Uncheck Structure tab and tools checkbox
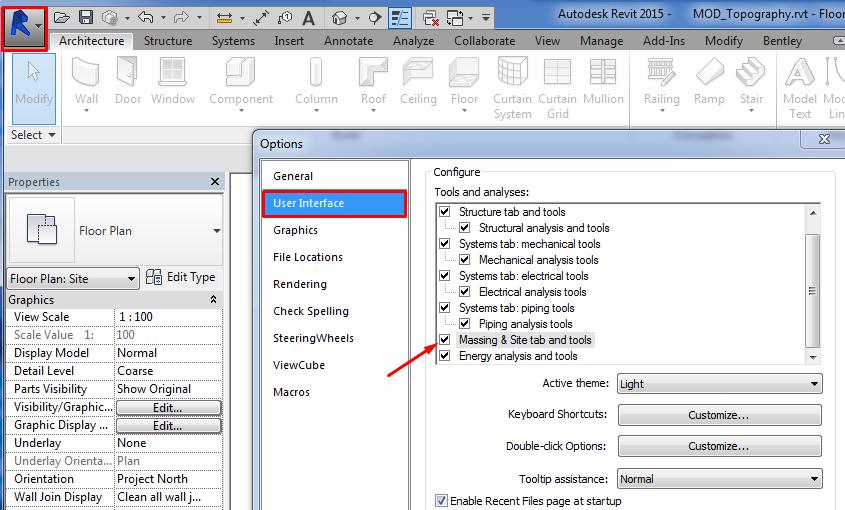 coord(445,211)
